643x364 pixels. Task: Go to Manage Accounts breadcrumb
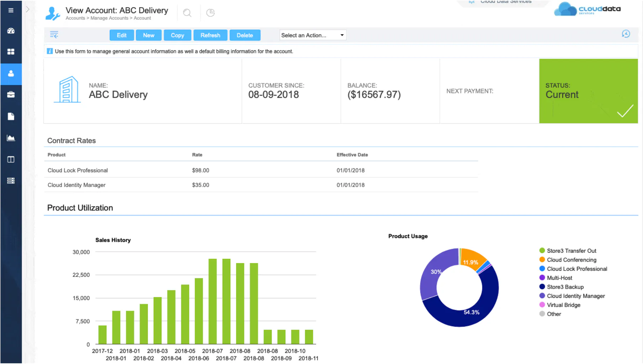109,18
